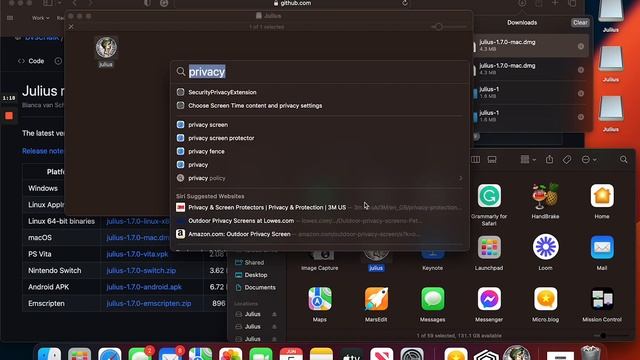Click Spotlight search field with 'privacy'

point(320,72)
